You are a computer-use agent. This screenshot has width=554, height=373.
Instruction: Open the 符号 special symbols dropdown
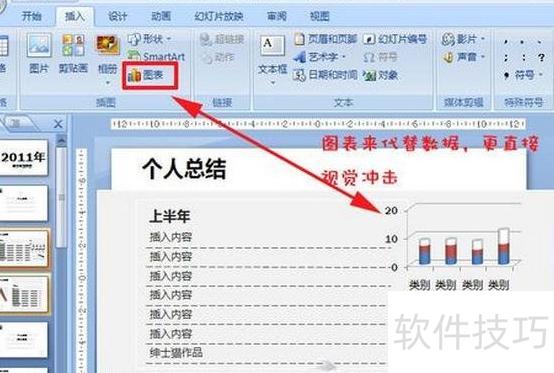pyautogui.click(x=523, y=75)
